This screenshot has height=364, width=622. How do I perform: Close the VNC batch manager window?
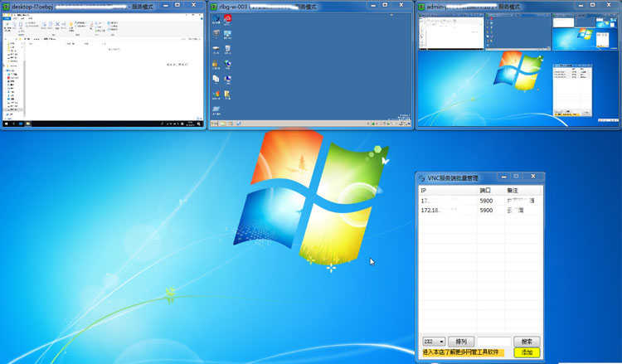tap(532, 177)
